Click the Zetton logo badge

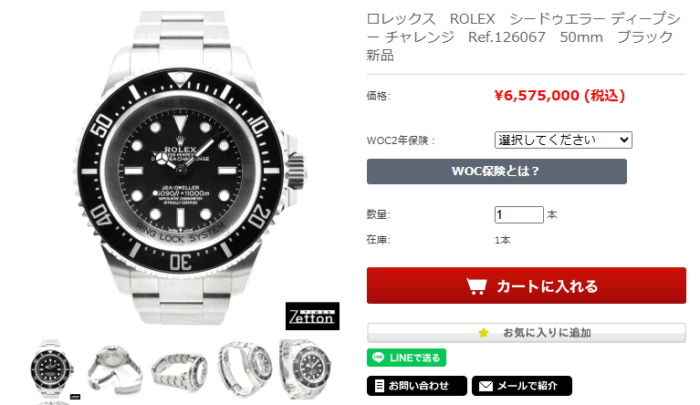click(x=312, y=316)
